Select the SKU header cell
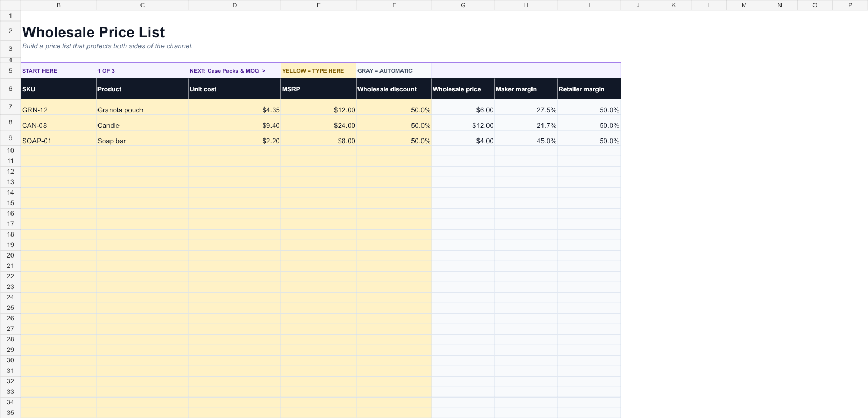The height and width of the screenshot is (418, 868). pyautogui.click(x=59, y=89)
